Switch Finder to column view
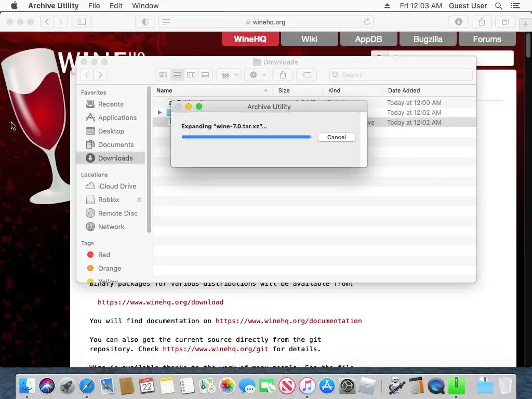The width and height of the screenshot is (532, 399). [191, 75]
